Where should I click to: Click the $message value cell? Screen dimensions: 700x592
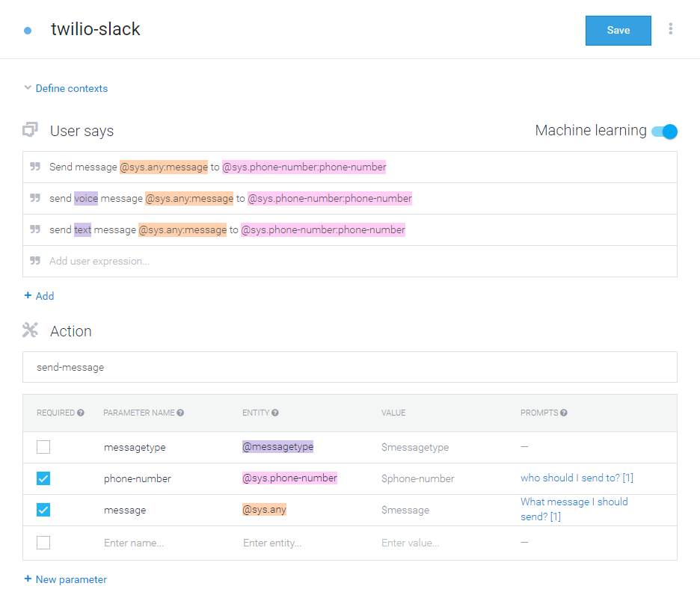coord(405,510)
